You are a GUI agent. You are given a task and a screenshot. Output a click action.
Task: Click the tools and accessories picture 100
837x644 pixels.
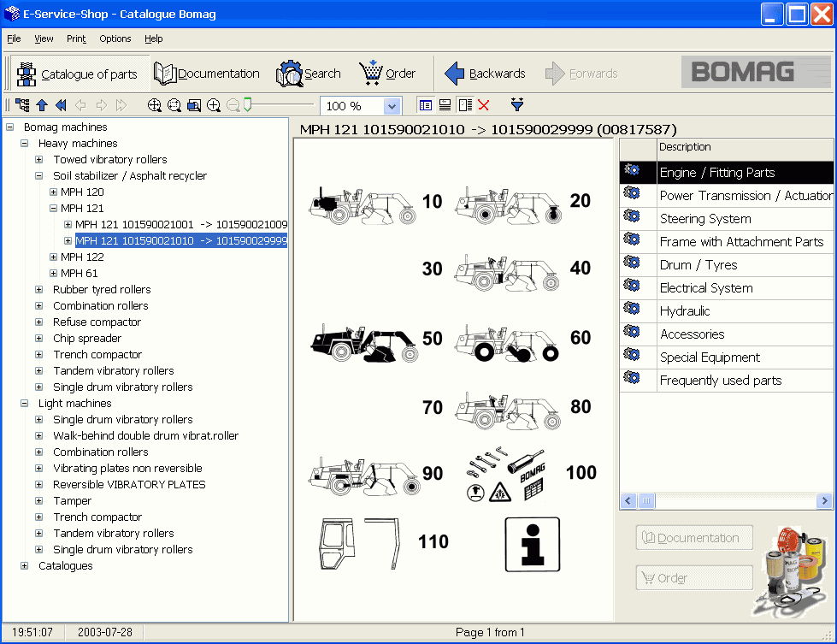pos(506,475)
